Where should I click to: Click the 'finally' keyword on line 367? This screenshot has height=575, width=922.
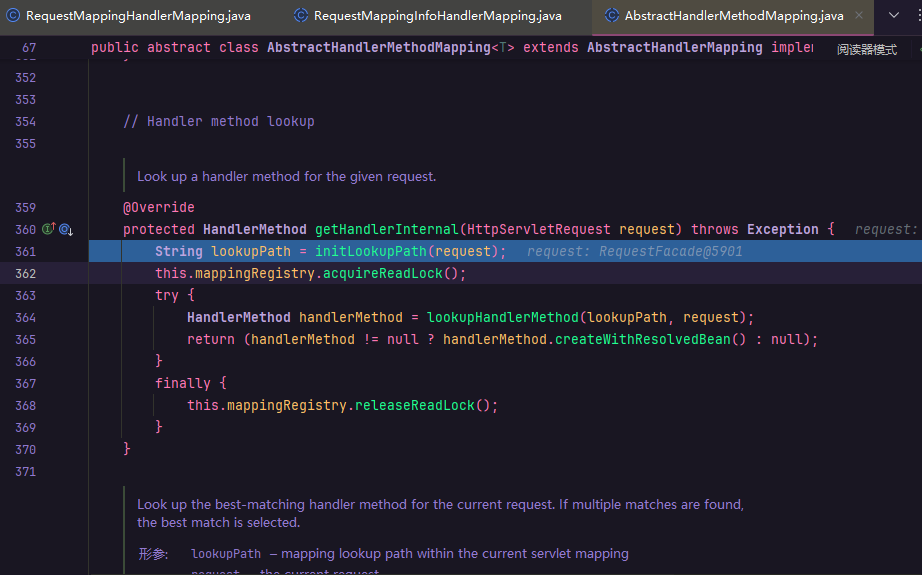tap(183, 383)
